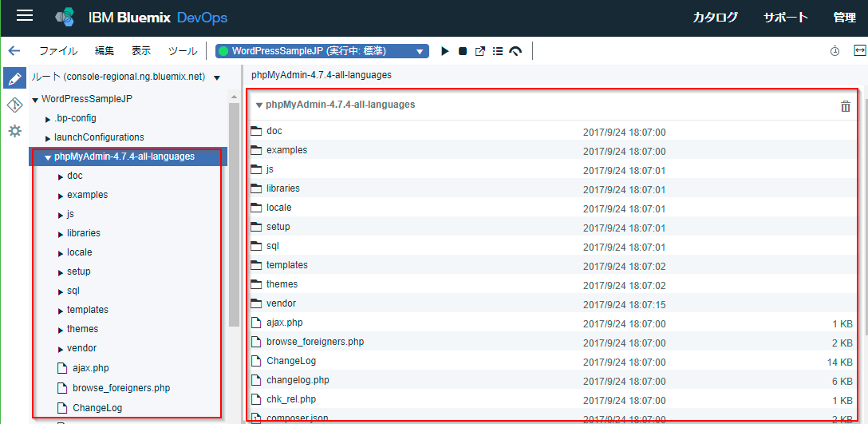Expand the sql folder in the tree
Screen dimensions: 868x424
(x=61, y=291)
